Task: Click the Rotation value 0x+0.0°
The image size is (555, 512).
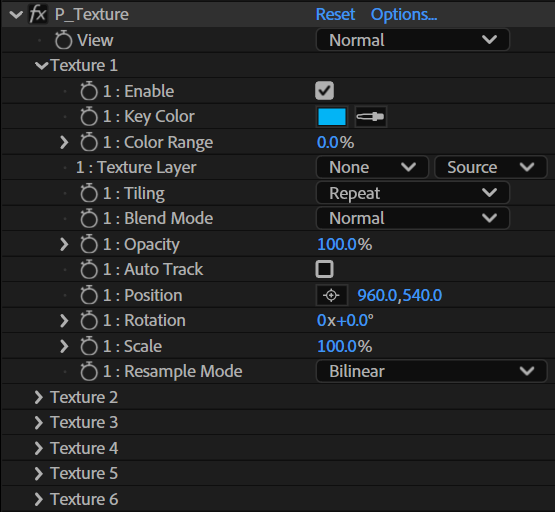Action: tap(345, 321)
